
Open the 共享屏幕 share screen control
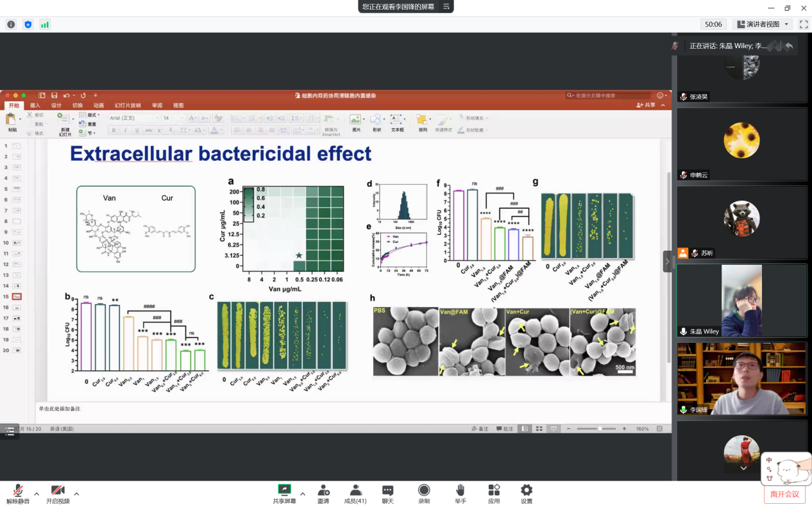coord(284,494)
